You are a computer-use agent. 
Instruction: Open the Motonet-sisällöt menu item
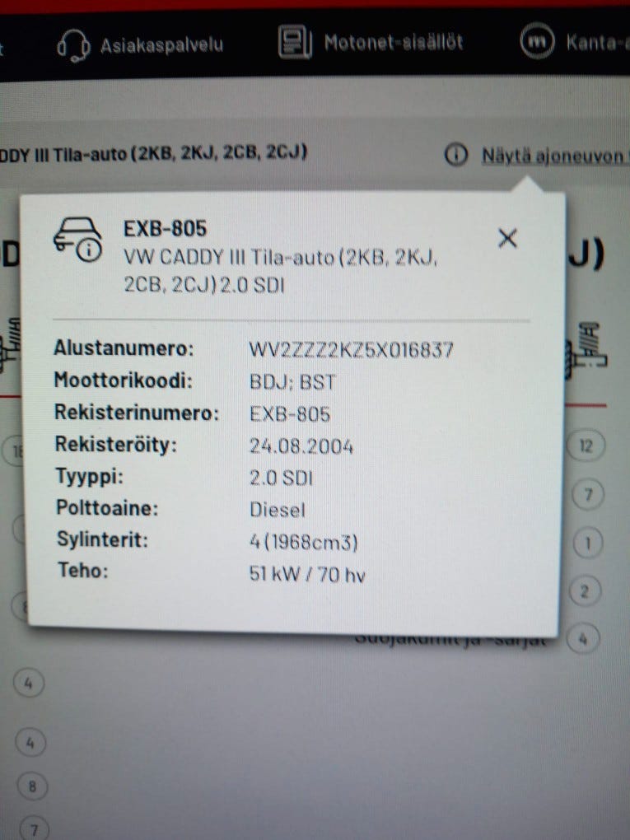pos(394,42)
